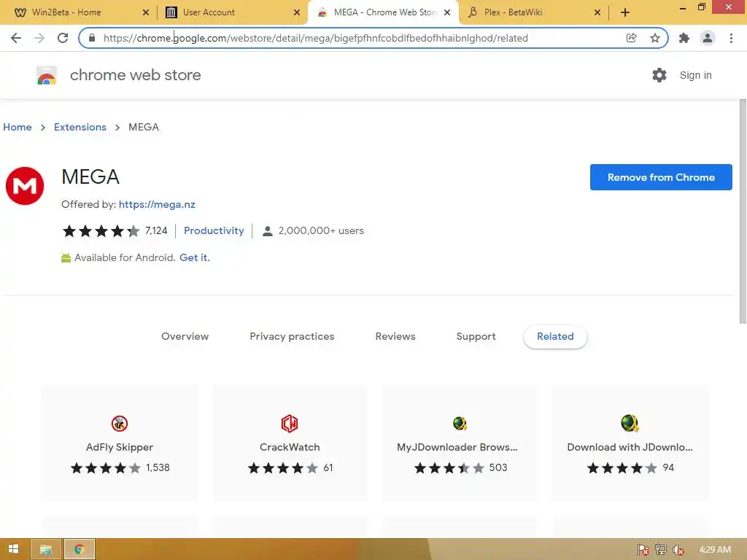This screenshot has height=560, width=747.
Task: Click the taskbar clock 4:29 AM
Action: pyautogui.click(x=715, y=550)
